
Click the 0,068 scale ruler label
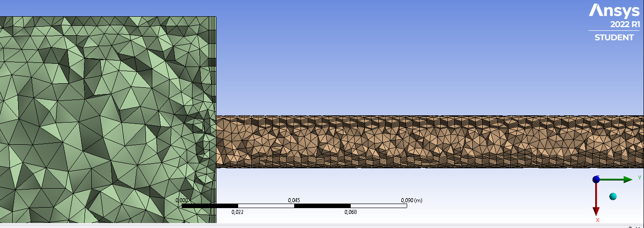pyautogui.click(x=351, y=212)
